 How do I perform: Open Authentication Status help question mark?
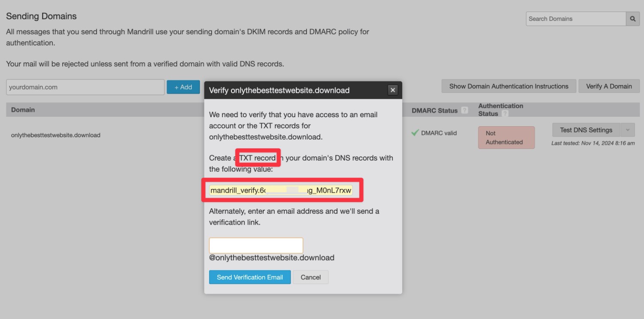pyautogui.click(x=505, y=114)
